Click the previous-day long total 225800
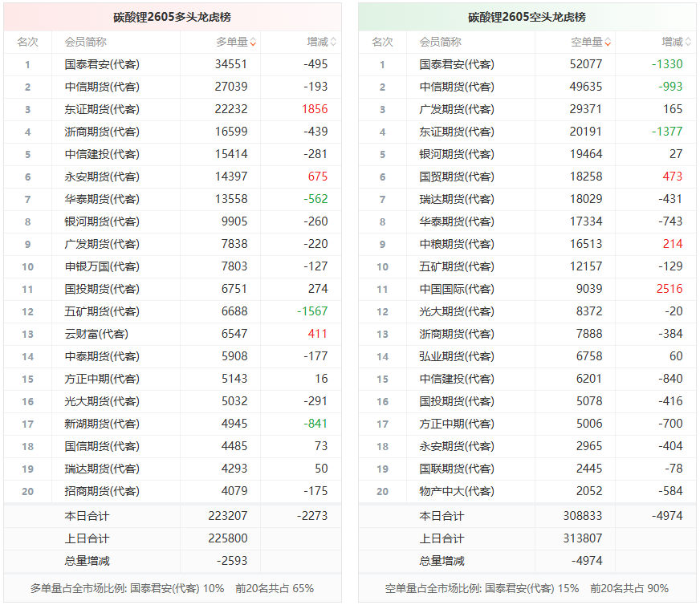 pyautogui.click(x=228, y=538)
